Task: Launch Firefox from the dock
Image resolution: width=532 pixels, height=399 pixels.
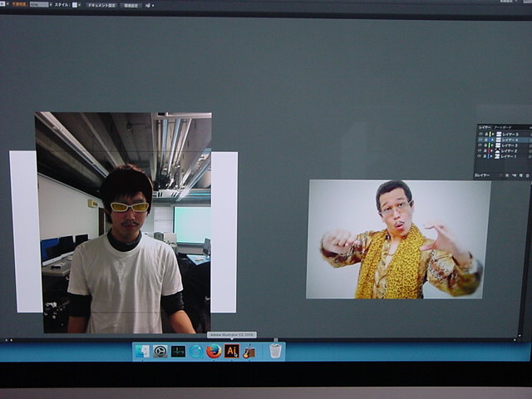Action: coord(214,352)
